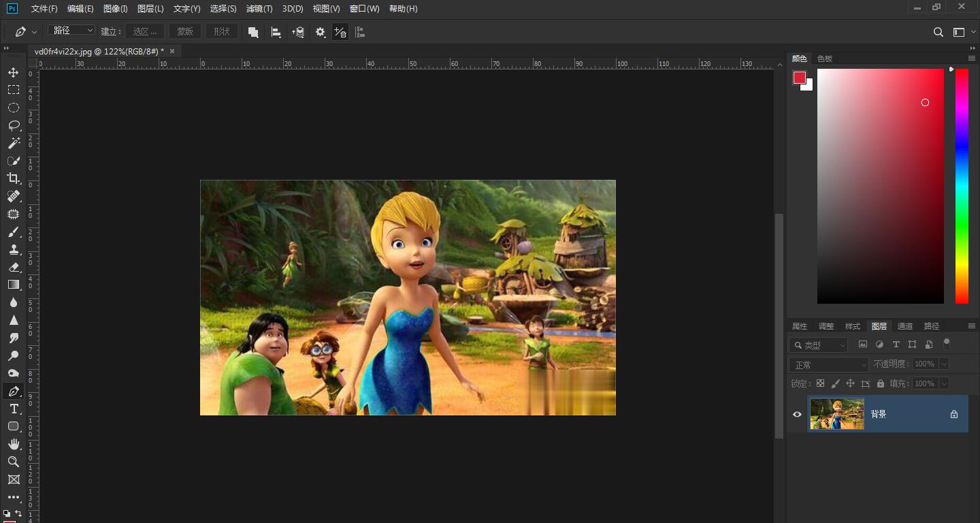Choose the Magic Wand tool
This screenshot has height=523, width=980.
pos(13,143)
